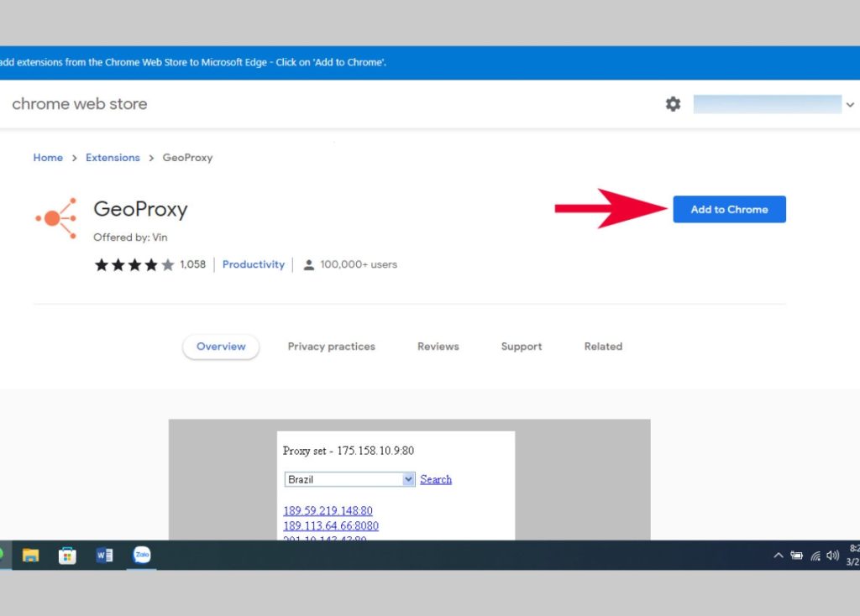
Task: Open Word from the taskbar
Action: (104, 556)
